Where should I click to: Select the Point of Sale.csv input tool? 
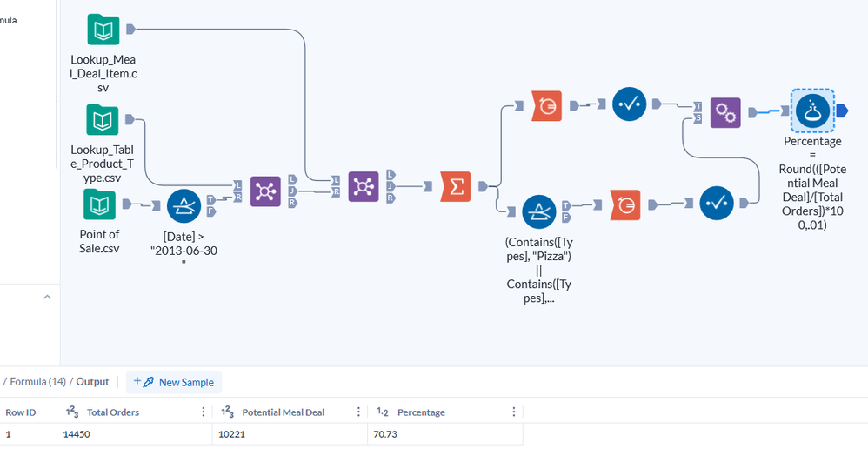(x=98, y=205)
